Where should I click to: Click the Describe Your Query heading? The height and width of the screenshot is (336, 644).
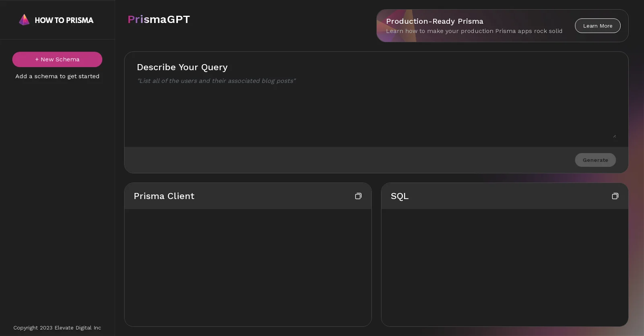(182, 67)
